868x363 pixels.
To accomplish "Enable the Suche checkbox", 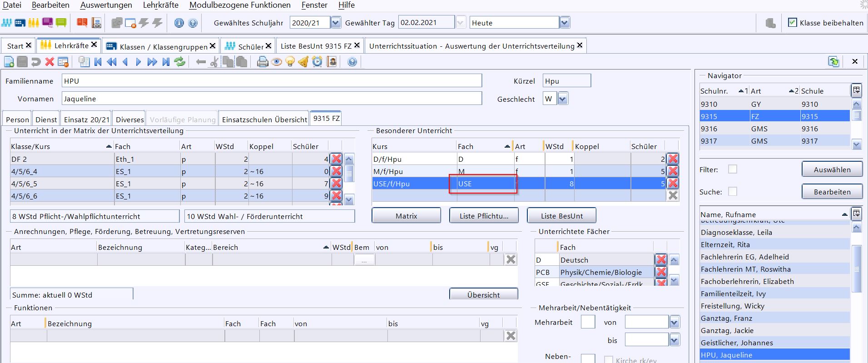I will (x=733, y=191).
